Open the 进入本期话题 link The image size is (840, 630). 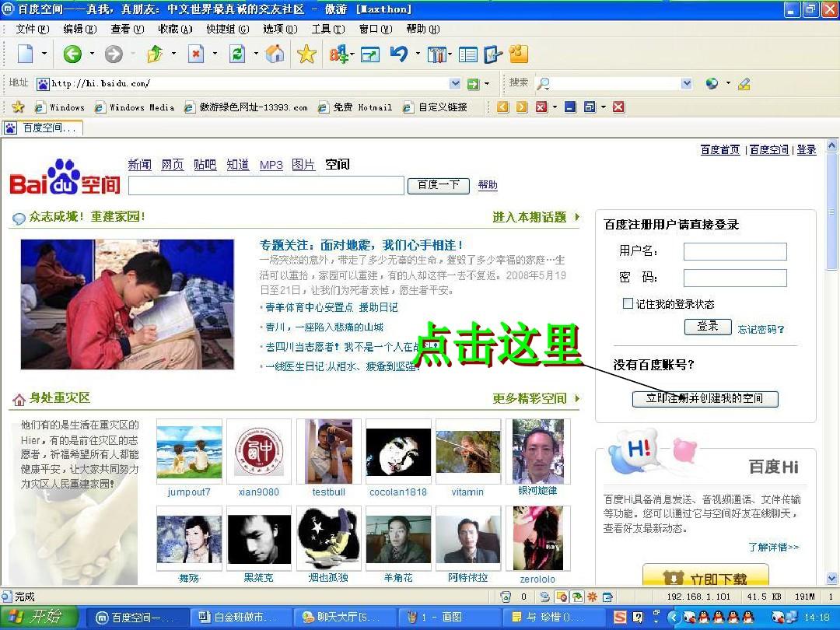pyautogui.click(x=530, y=217)
